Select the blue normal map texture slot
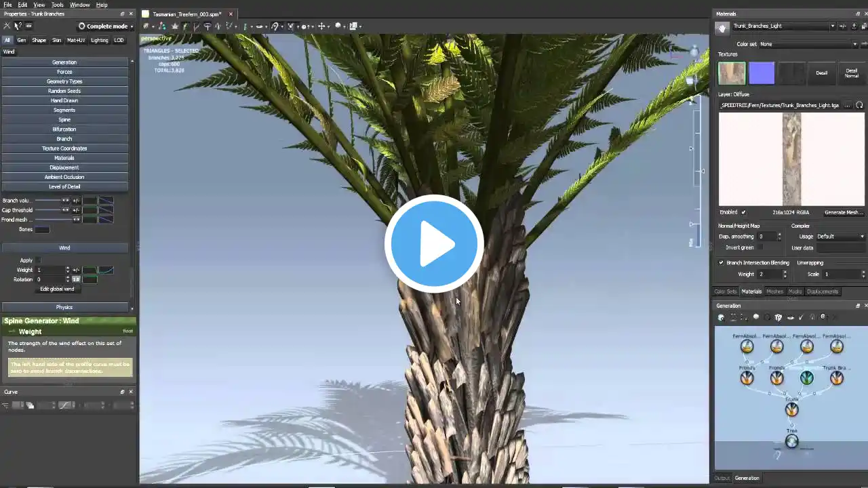This screenshot has height=488, width=868. pos(762,73)
